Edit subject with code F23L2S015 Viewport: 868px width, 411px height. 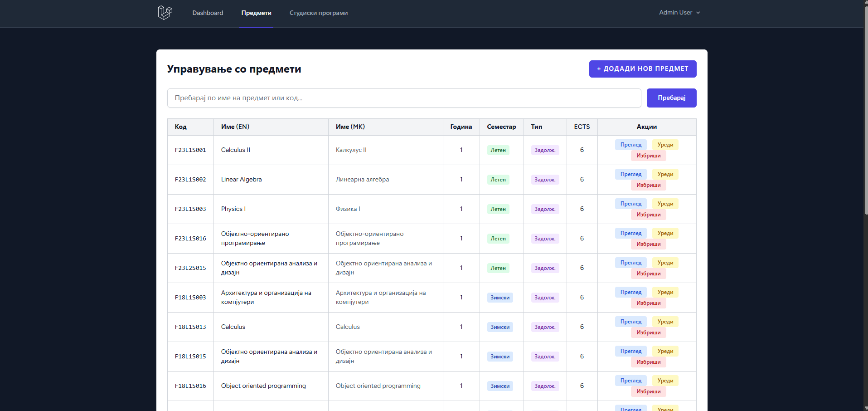coord(665,263)
